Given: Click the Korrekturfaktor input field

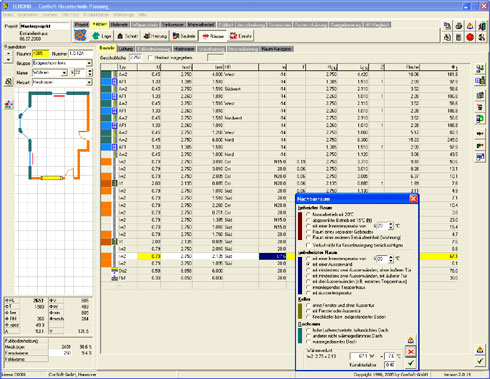Looking at the screenshot, I should [390, 365].
